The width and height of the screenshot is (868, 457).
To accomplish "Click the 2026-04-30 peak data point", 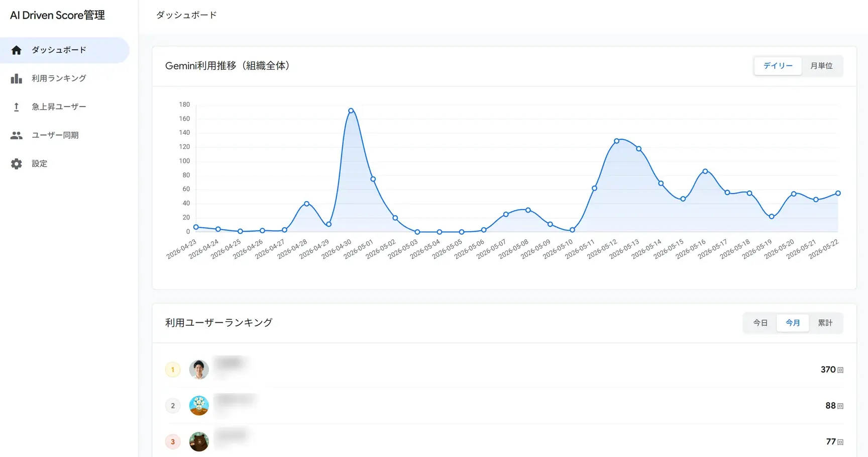I will pos(351,111).
